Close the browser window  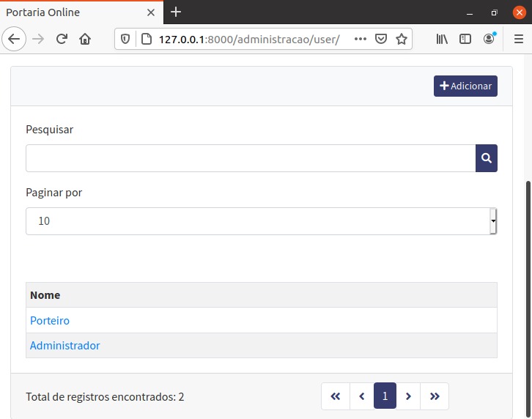(519, 12)
